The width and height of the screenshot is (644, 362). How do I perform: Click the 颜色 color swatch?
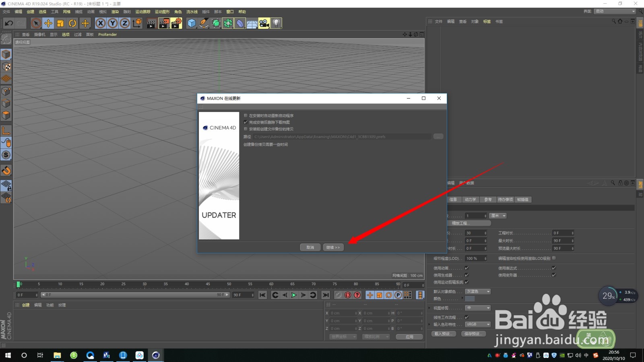coord(470,299)
